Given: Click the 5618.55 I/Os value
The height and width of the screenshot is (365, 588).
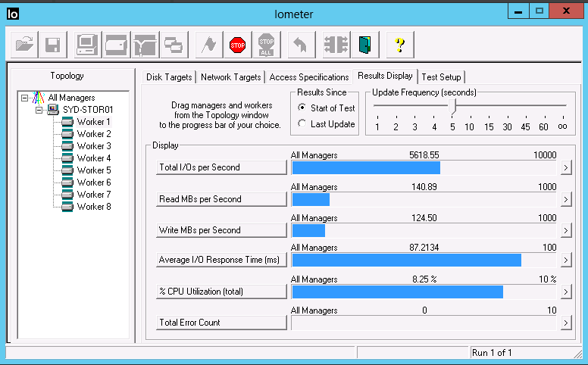Looking at the screenshot, I should coord(424,155).
